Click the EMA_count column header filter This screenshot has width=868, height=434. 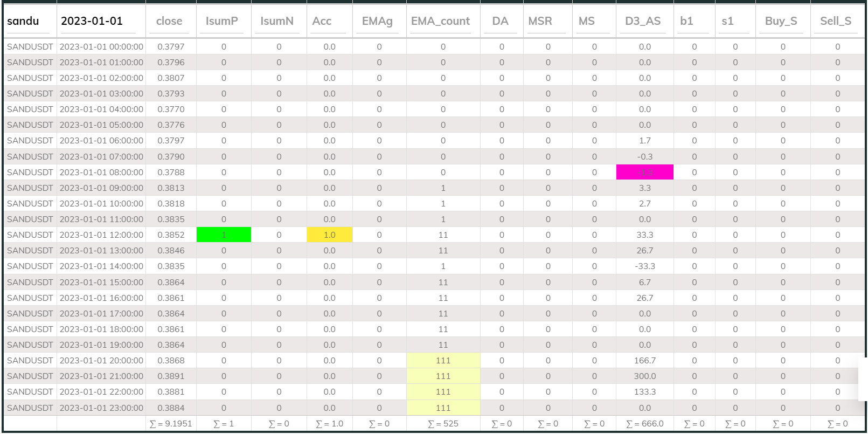click(442, 21)
